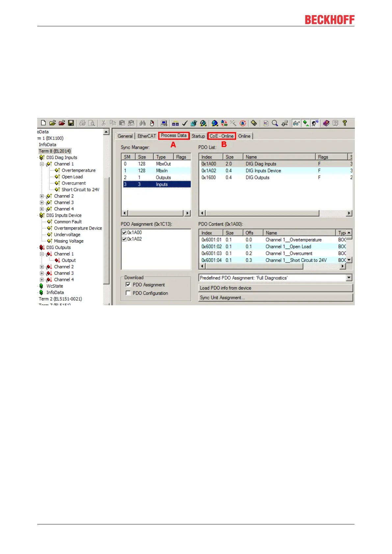Click the computer monitor target system icon

coord(164,123)
